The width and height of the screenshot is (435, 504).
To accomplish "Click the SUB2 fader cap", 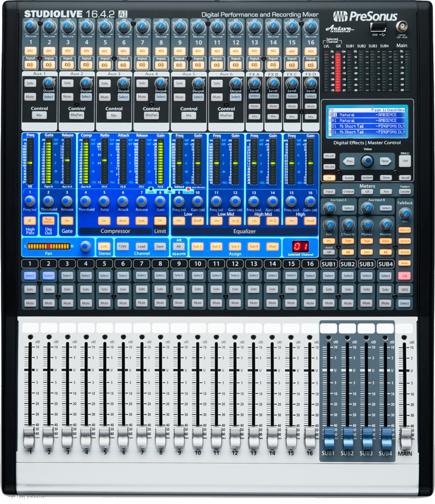I will click(347, 438).
